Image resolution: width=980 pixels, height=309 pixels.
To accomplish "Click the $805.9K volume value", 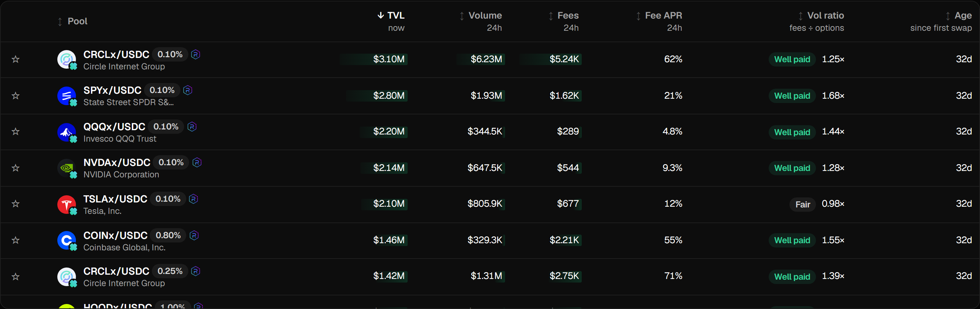I will point(485,204).
